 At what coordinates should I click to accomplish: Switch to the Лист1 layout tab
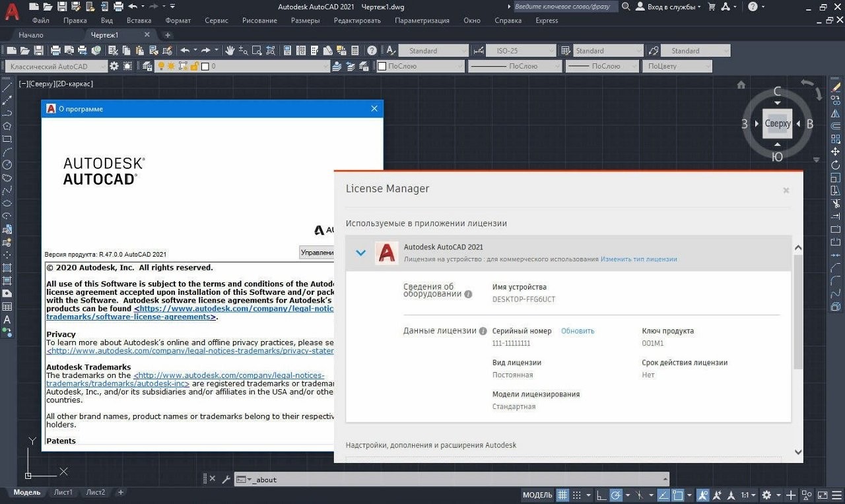(x=63, y=491)
